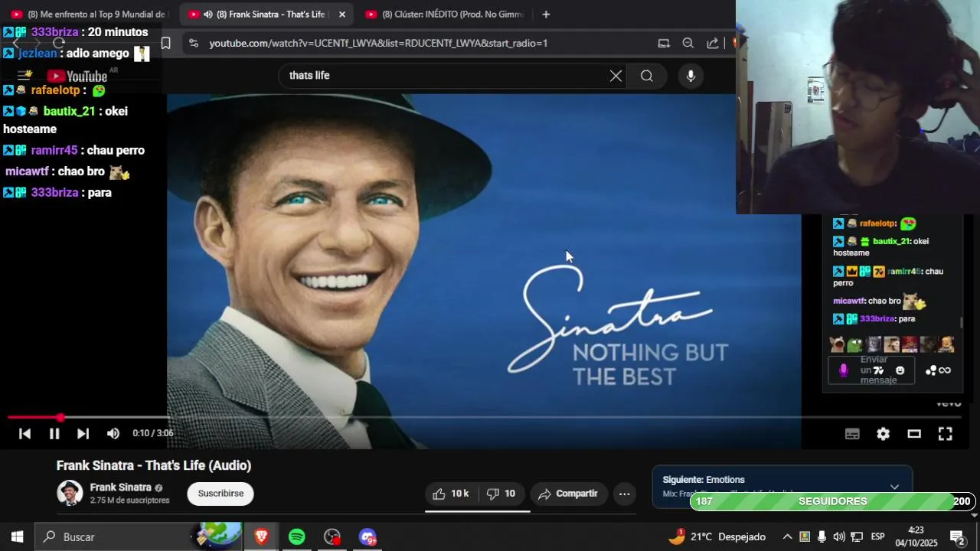Open chat emoji picker smiley
The image size is (980, 551).
(x=900, y=370)
